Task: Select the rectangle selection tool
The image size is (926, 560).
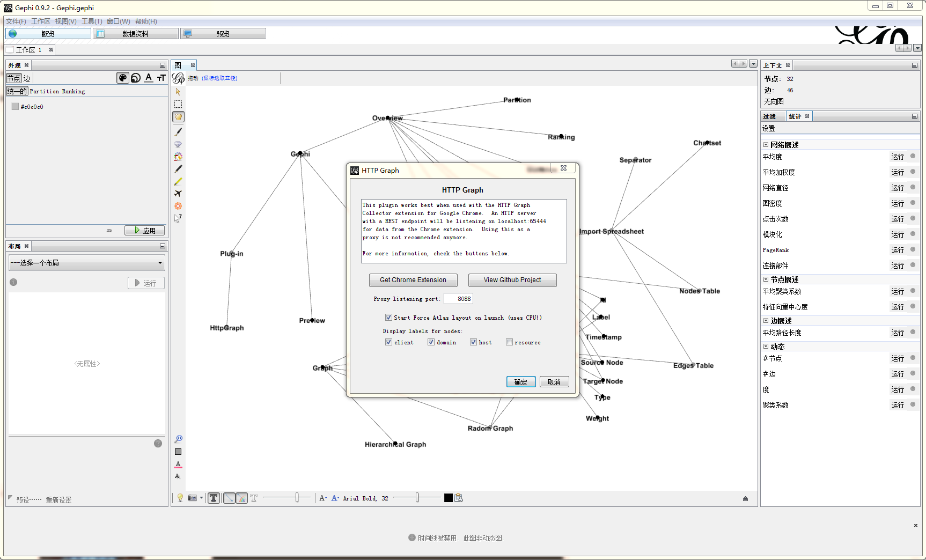Action: click(178, 104)
